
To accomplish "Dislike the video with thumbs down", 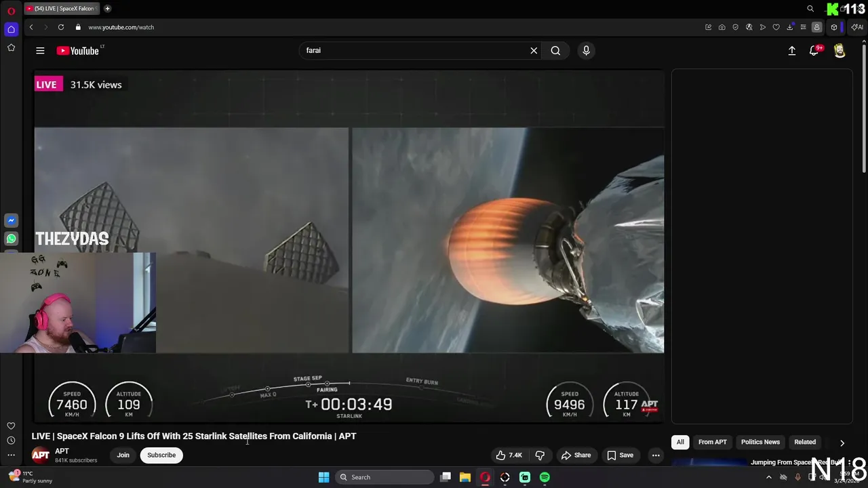I will [540, 455].
